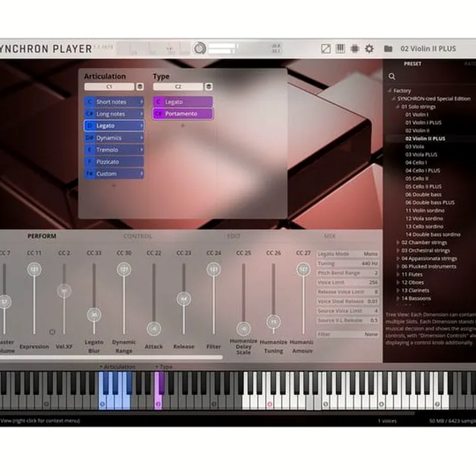Select the Dynamics articulation
Image resolution: width=476 pixels, height=476 pixels.
point(114,138)
